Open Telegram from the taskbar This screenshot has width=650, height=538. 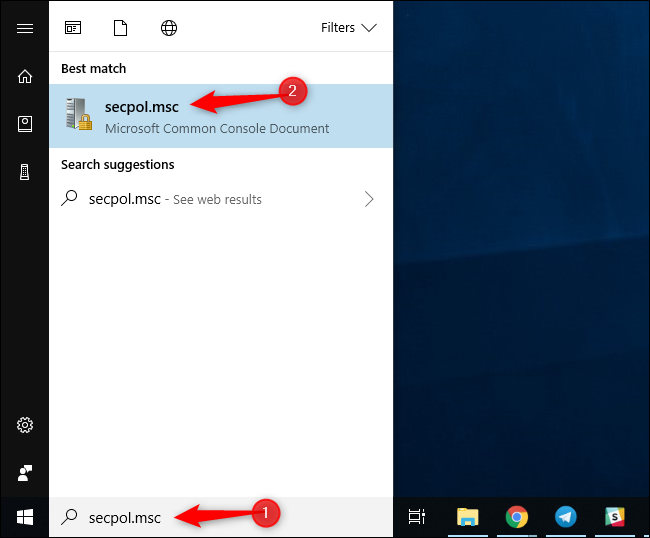click(x=566, y=517)
